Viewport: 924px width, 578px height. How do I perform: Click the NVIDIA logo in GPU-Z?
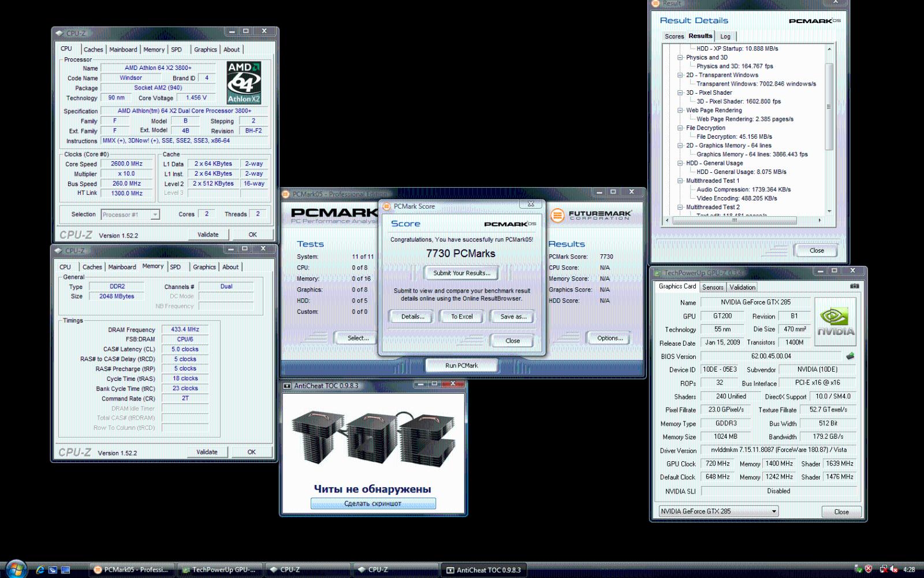pos(835,322)
